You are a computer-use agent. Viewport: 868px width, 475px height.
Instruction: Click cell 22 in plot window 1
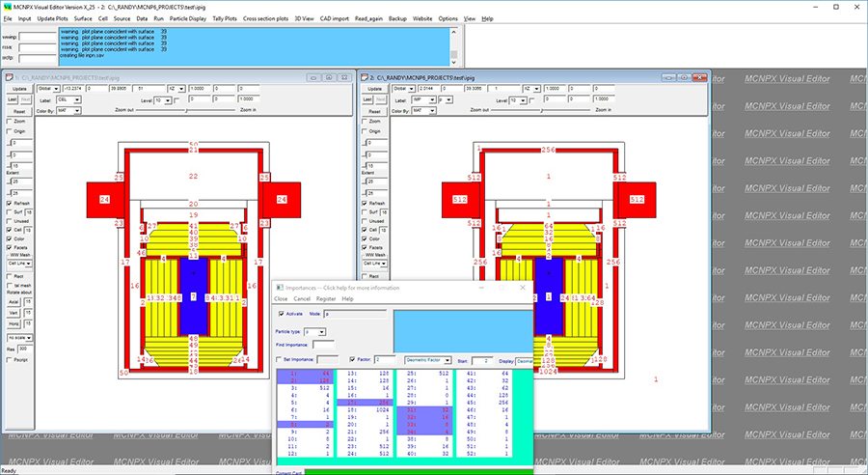click(x=193, y=177)
